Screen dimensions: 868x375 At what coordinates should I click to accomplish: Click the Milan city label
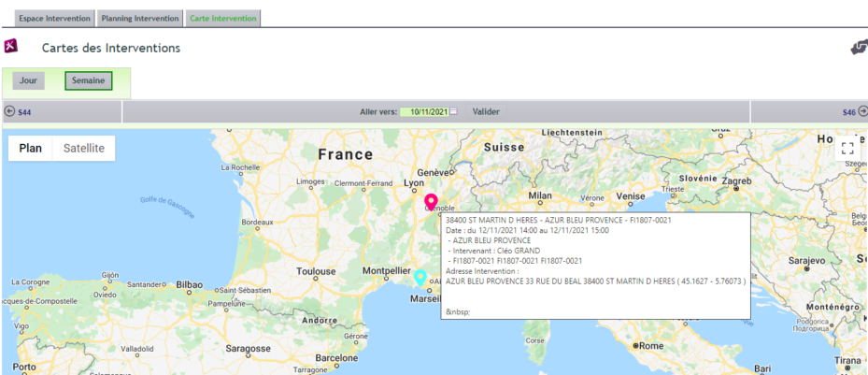[540, 195]
